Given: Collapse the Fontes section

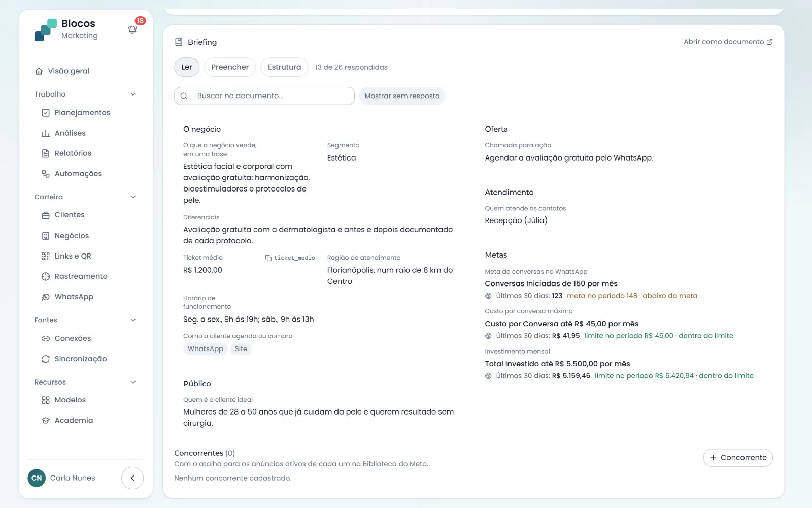Looking at the screenshot, I should (x=133, y=320).
